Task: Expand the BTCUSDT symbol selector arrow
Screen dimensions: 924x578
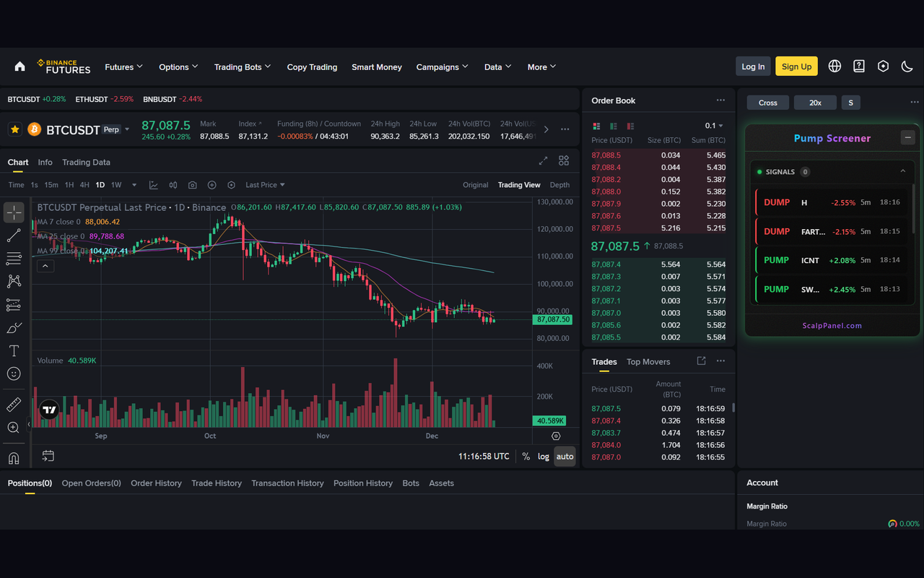Action: (127, 129)
